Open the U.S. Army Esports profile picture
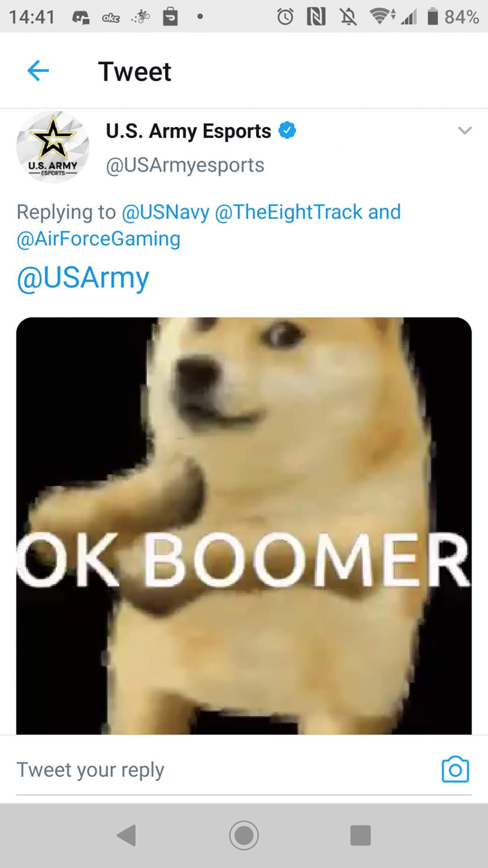The image size is (488, 868). [x=53, y=147]
